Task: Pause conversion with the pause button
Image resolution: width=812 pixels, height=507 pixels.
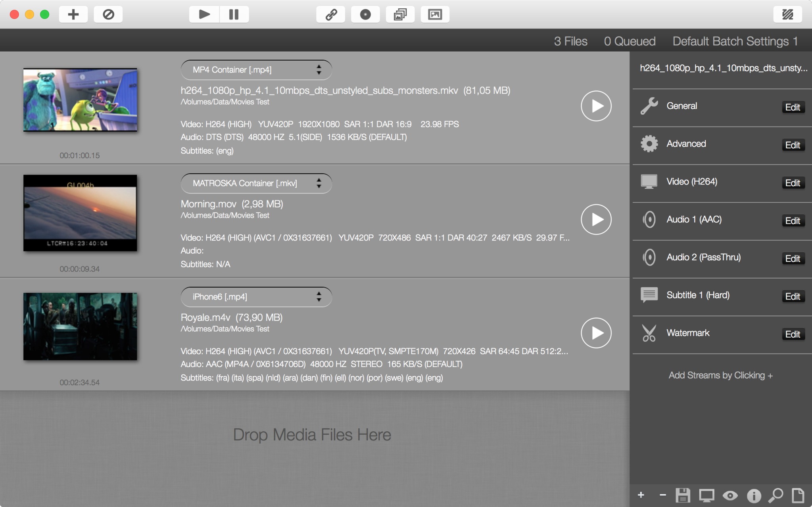Action: coord(234,15)
